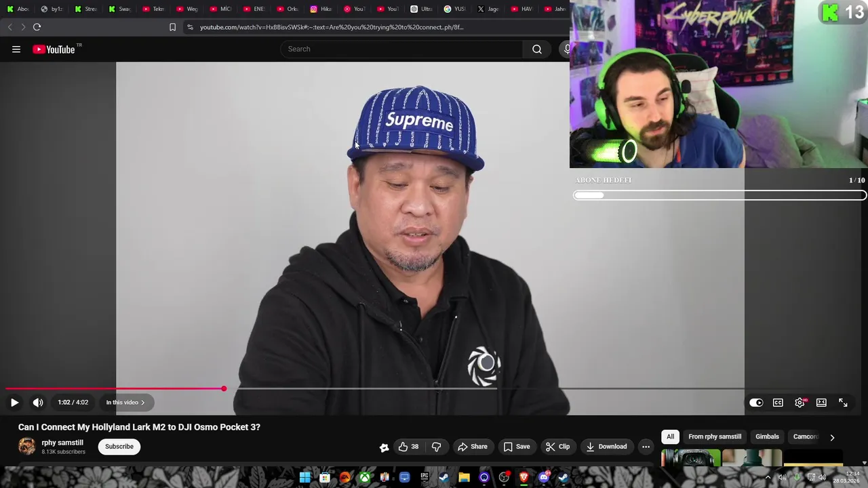
Task: Subscribe to rphy samstill channel
Action: point(119,447)
